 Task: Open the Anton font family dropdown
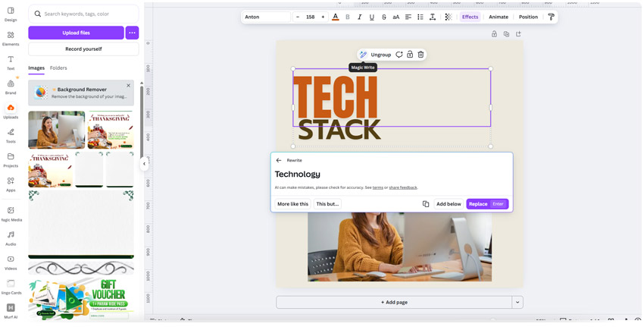(266, 17)
